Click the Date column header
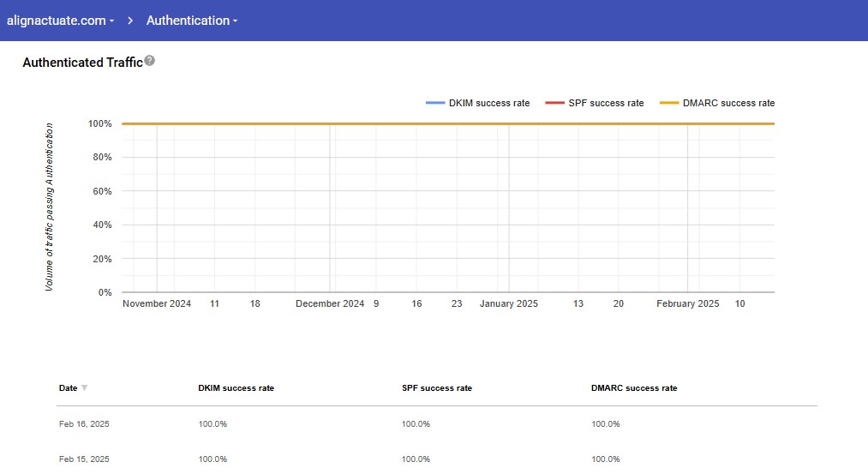The height and width of the screenshot is (474, 868). tap(68, 388)
